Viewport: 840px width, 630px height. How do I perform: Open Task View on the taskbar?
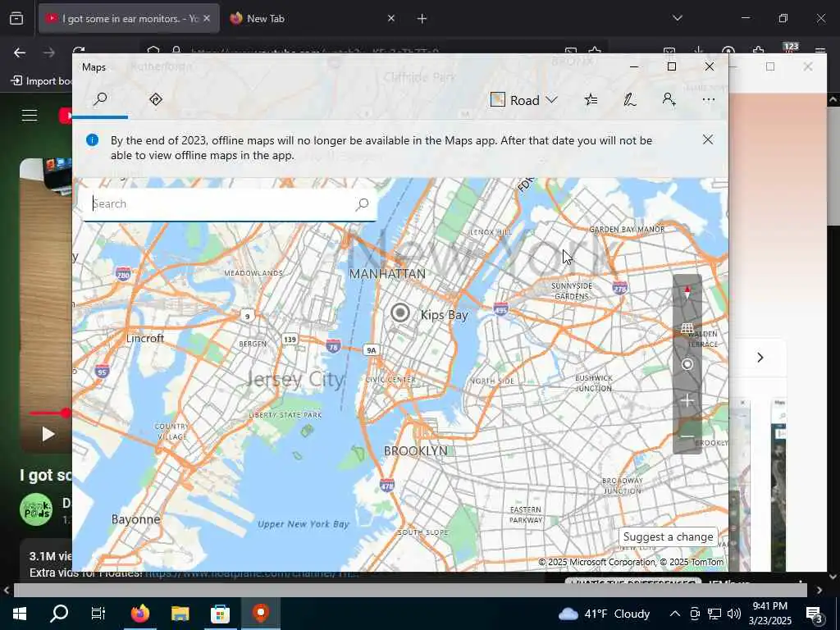pos(98,614)
